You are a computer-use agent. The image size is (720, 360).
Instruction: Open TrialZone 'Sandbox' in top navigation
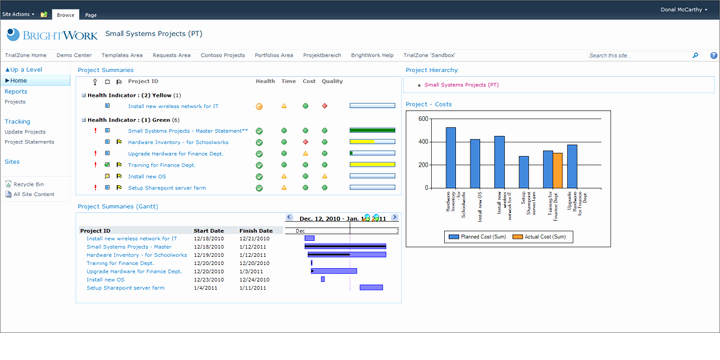pyautogui.click(x=429, y=55)
